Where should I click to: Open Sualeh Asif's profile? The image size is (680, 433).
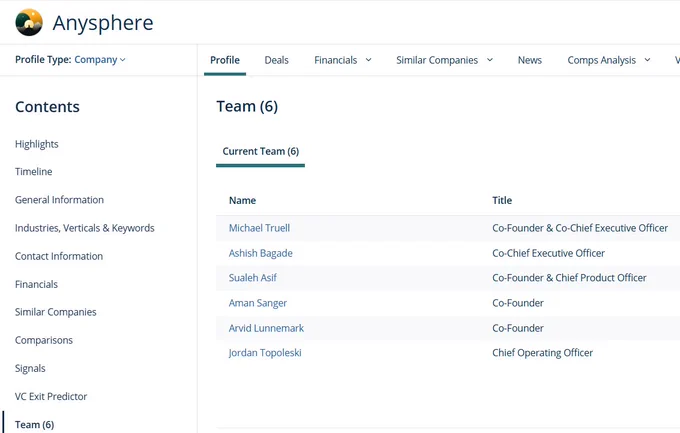252,278
